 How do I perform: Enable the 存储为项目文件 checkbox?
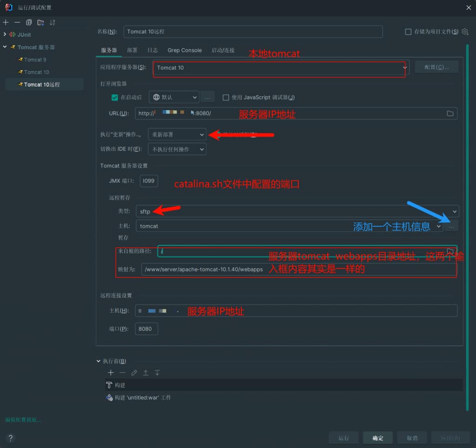pyautogui.click(x=408, y=32)
